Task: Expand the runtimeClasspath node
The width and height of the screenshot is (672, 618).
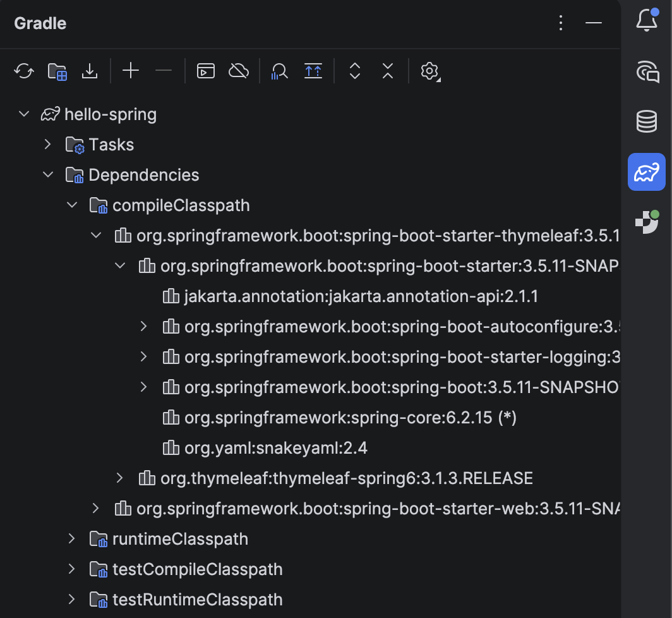Action: [71, 538]
